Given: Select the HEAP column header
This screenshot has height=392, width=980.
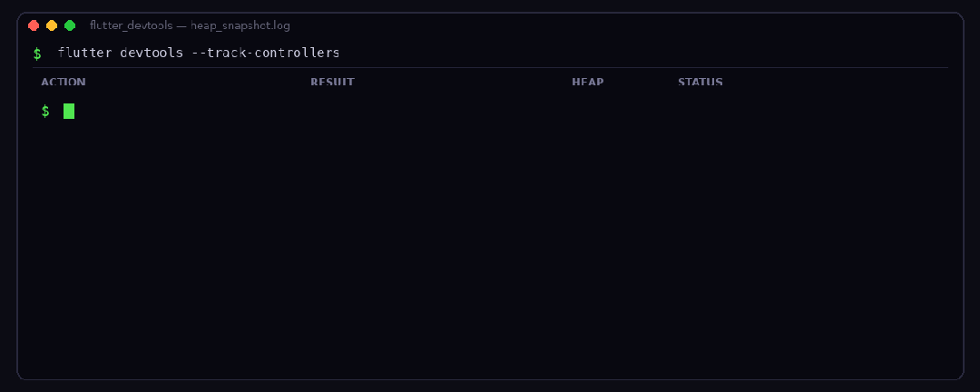Looking at the screenshot, I should point(587,82).
